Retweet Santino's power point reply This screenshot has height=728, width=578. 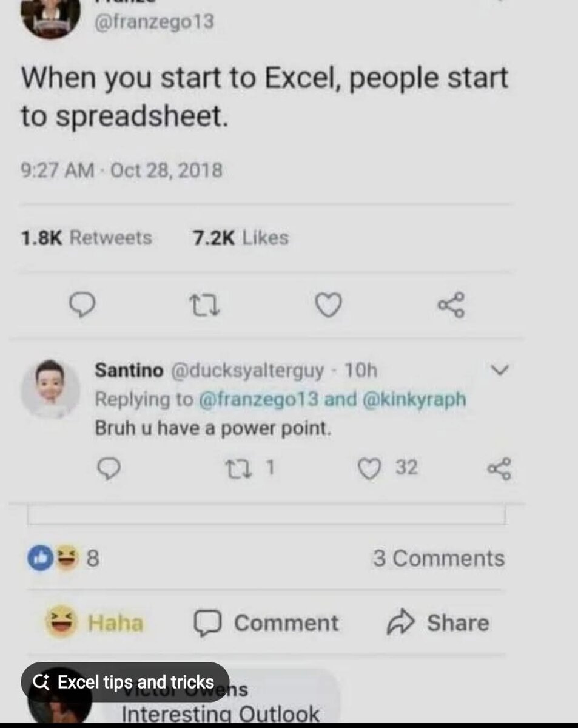click(x=232, y=468)
